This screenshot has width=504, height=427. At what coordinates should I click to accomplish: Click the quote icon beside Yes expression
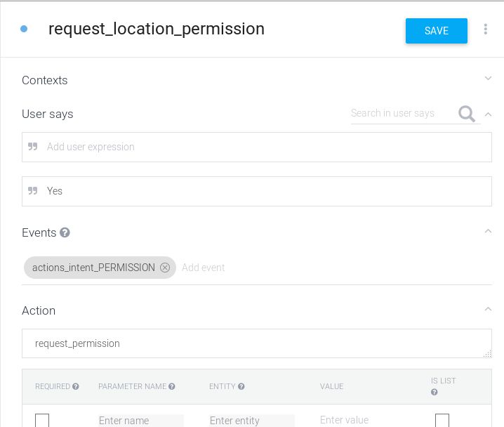pos(33,191)
